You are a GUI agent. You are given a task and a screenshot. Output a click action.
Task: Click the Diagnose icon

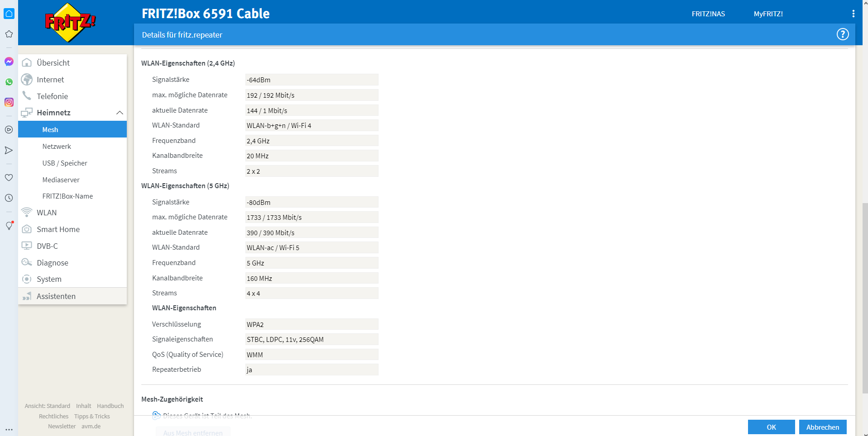[x=27, y=262]
